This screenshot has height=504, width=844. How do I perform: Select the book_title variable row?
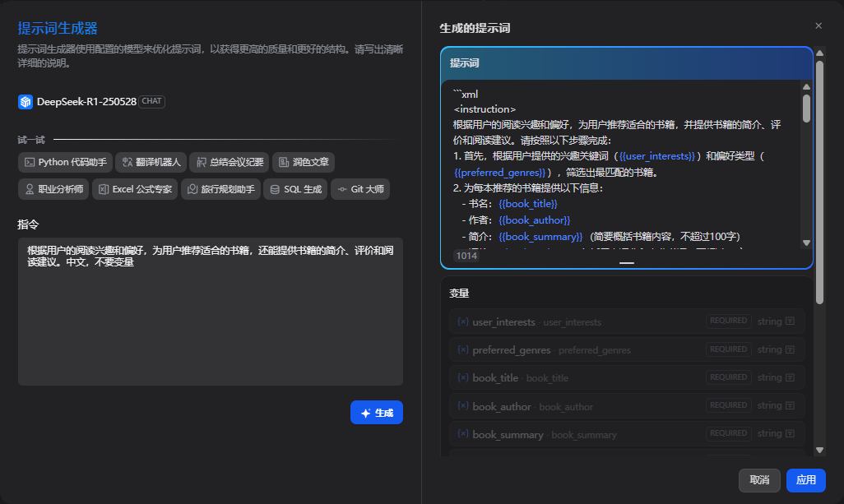[x=627, y=377]
